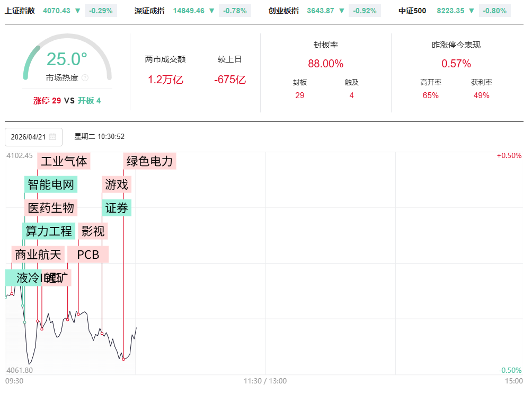Screen dimensions: 532x393
Task: Click the -0.29% change badge for 上证指数
Action: [x=101, y=11]
